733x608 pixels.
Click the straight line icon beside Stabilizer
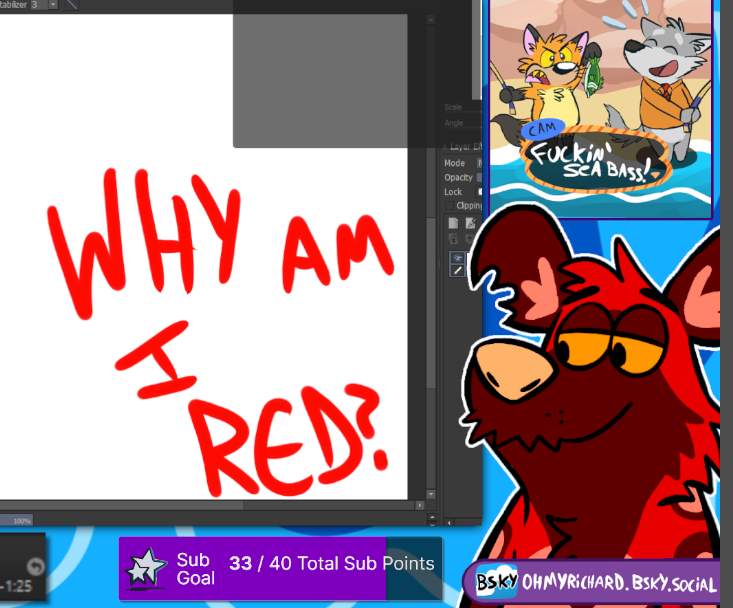72,5
